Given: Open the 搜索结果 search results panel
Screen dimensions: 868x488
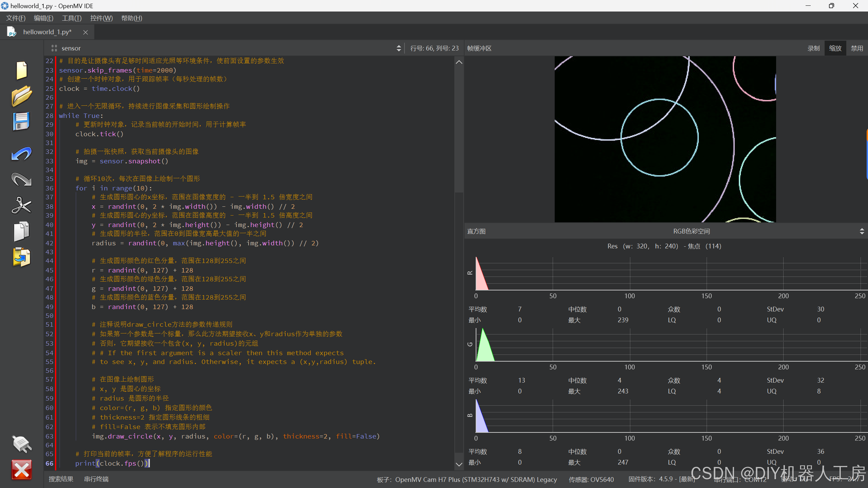Looking at the screenshot, I should pyautogui.click(x=61, y=479).
